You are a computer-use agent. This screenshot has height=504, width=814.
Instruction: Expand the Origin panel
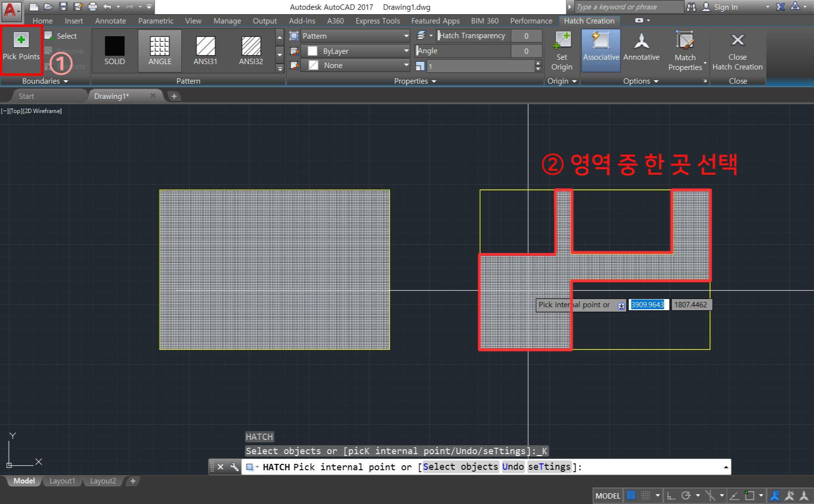(x=561, y=81)
